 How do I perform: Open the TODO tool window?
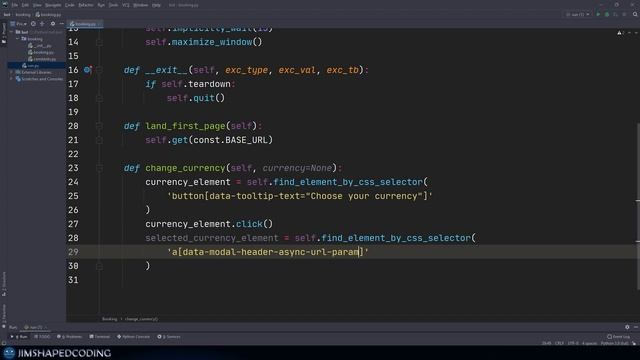click(x=42, y=337)
